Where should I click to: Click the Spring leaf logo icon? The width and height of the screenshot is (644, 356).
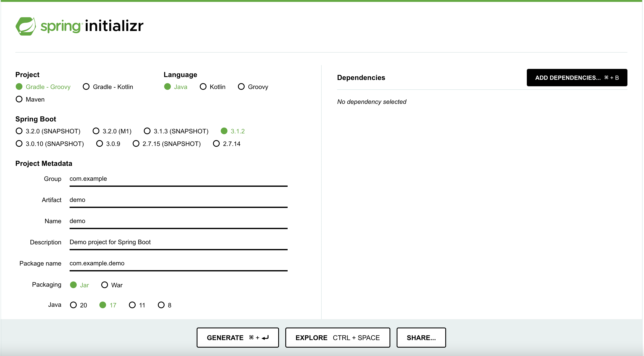[26, 26]
